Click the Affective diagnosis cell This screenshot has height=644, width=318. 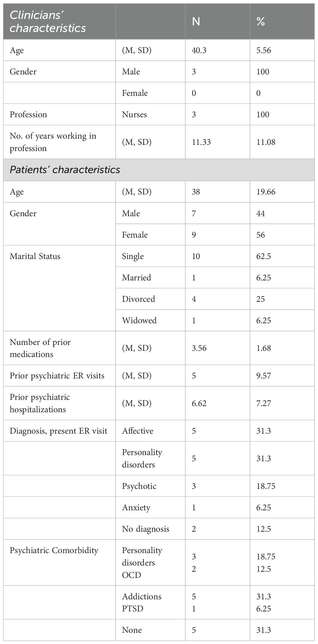(x=138, y=431)
